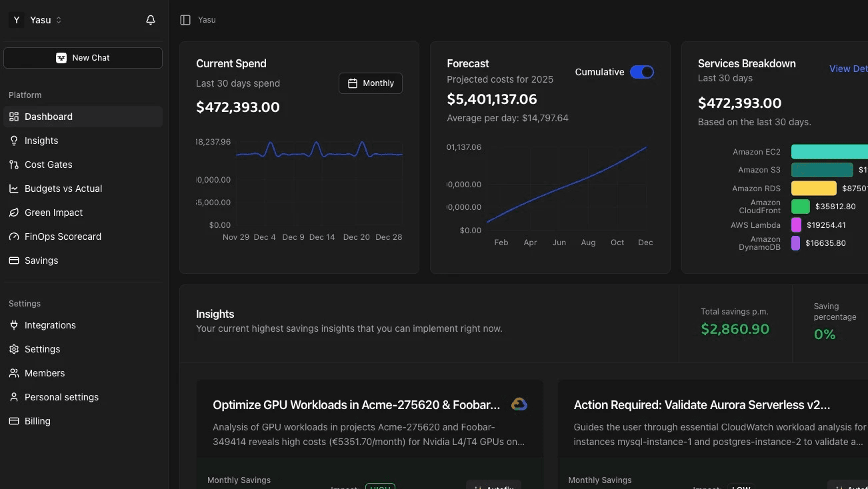
Task: Click the Savings card icon
Action: (x=14, y=260)
